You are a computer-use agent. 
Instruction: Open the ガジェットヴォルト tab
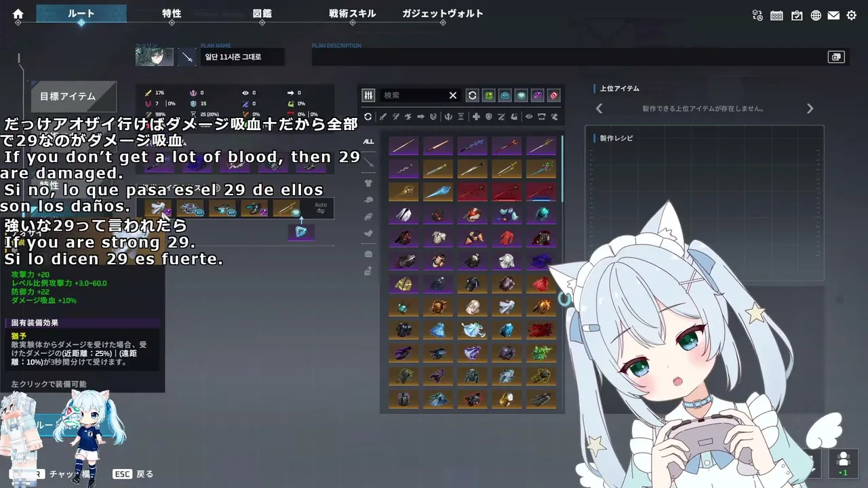coord(443,14)
